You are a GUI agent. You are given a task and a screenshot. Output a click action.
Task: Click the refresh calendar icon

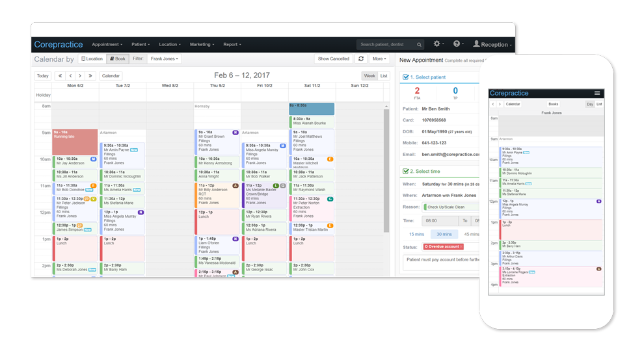[361, 59]
